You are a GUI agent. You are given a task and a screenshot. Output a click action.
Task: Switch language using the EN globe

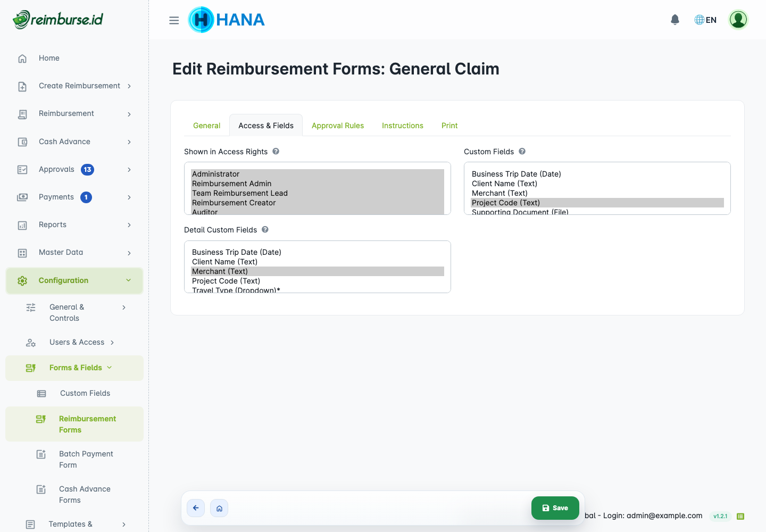pos(705,20)
